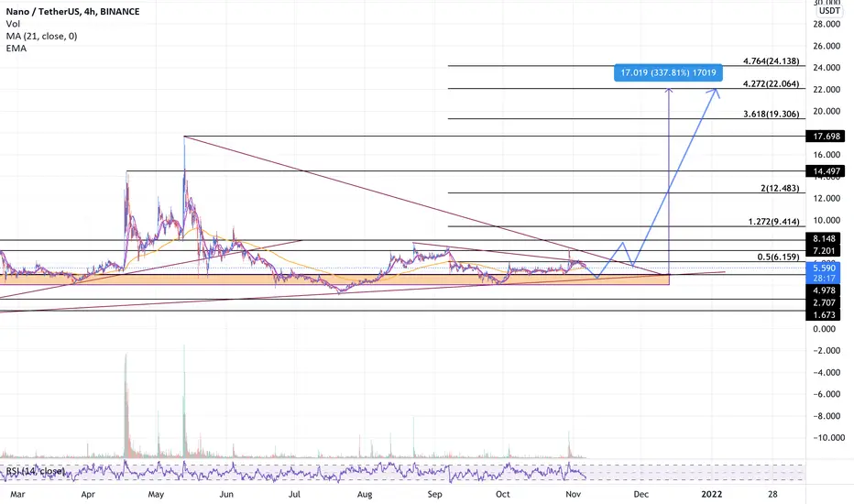Viewport: 854px width, 504px height.
Task: Click the 26.000 price axis value
Action: pos(827,46)
